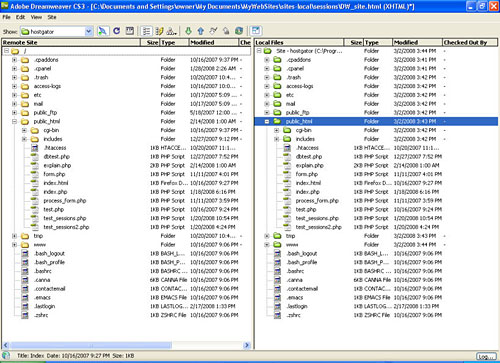500x363 pixels.
Task: Expand local .cpanel folder
Action: (x=267, y=68)
